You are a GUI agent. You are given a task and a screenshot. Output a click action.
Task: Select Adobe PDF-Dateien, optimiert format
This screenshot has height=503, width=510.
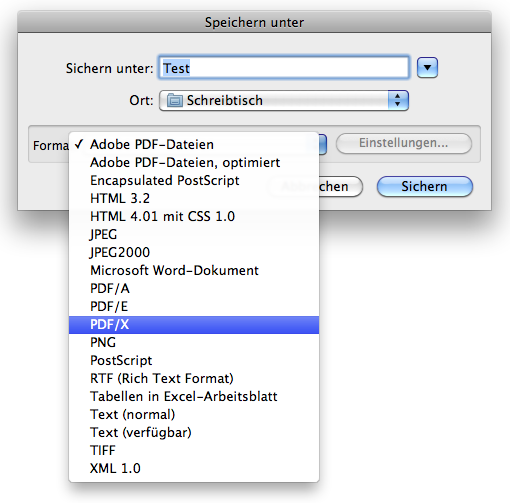(194, 163)
